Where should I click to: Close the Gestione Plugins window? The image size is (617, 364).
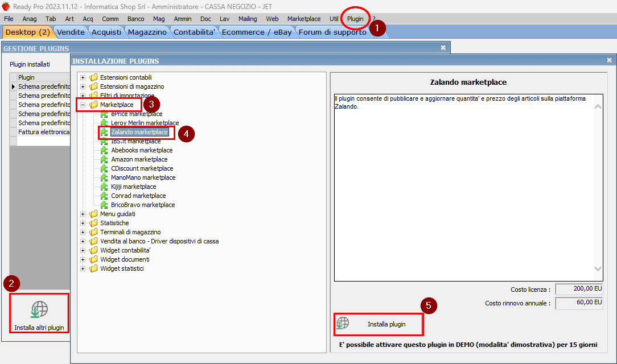coord(443,48)
